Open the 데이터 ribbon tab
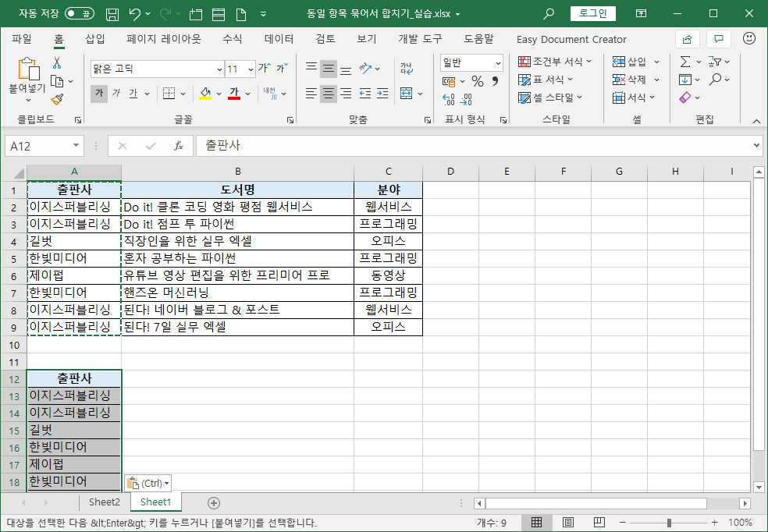 click(279, 39)
